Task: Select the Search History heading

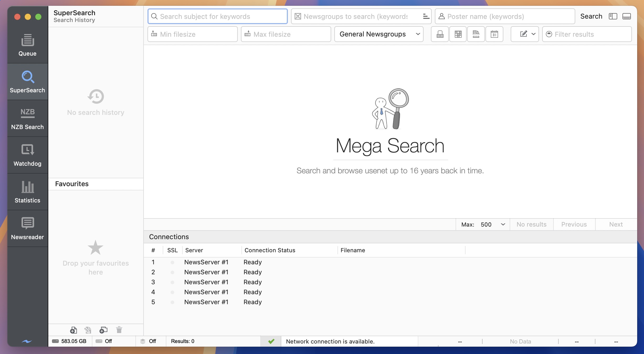Action: [74, 20]
